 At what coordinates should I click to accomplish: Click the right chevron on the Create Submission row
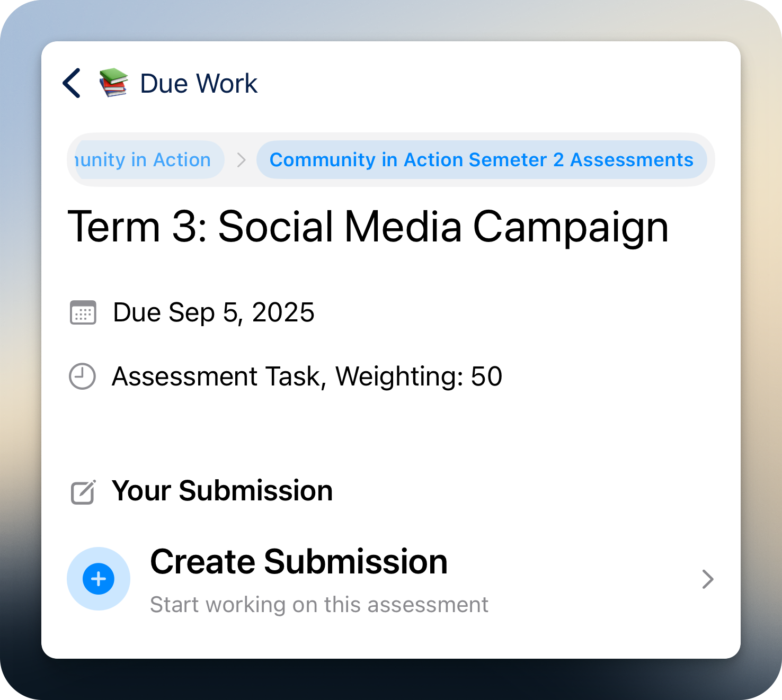click(708, 579)
